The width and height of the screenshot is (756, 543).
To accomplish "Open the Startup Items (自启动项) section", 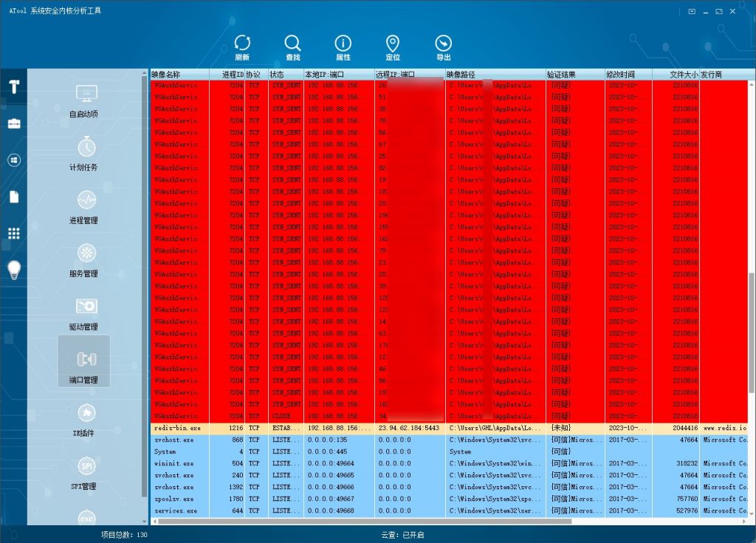I will (x=84, y=101).
